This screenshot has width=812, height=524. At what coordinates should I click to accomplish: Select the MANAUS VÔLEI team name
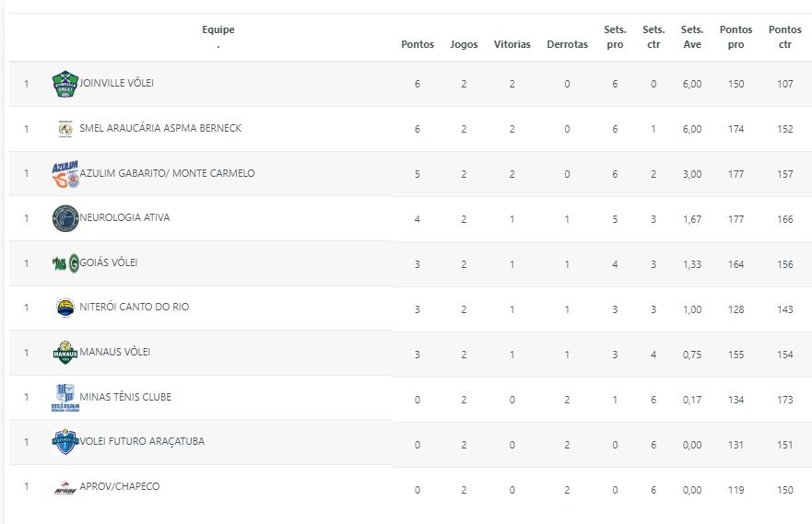115,353
